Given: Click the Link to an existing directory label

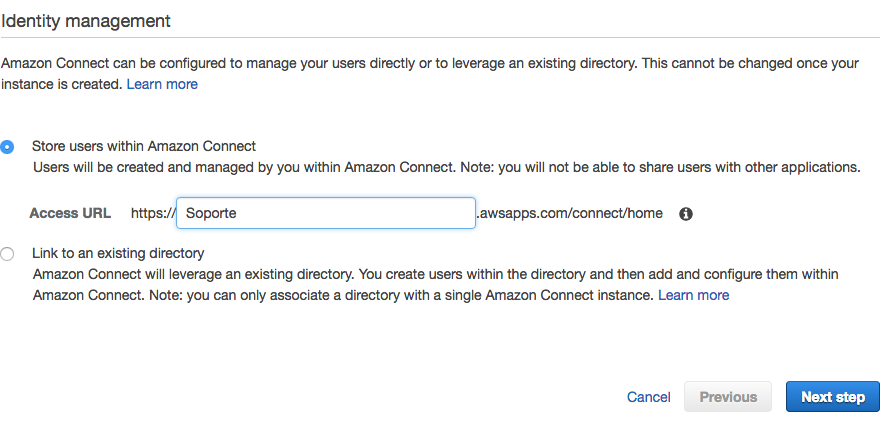Looking at the screenshot, I should pos(118,254).
